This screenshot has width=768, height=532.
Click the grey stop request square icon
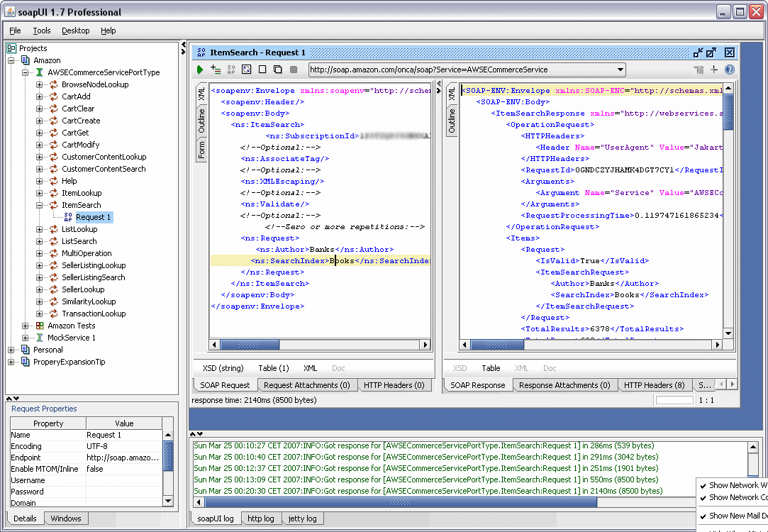pyautogui.click(x=294, y=70)
